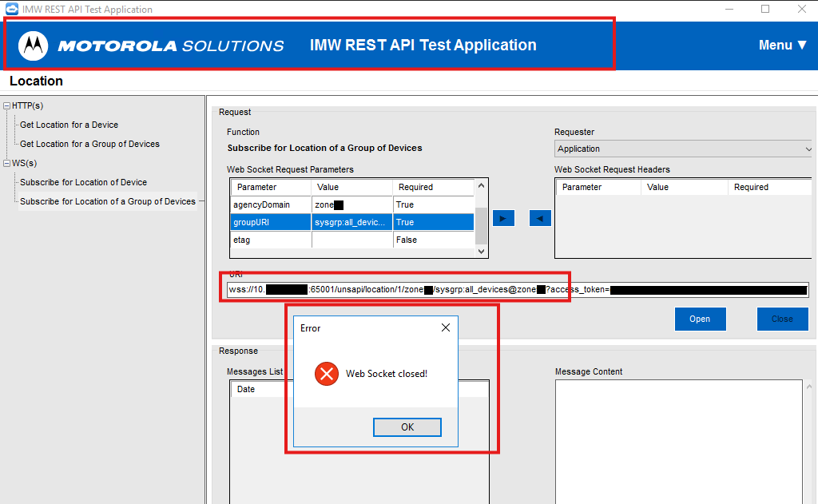This screenshot has width=818, height=504.
Task: Collapse the HTTP(s) tree node
Action: click(7, 105)
